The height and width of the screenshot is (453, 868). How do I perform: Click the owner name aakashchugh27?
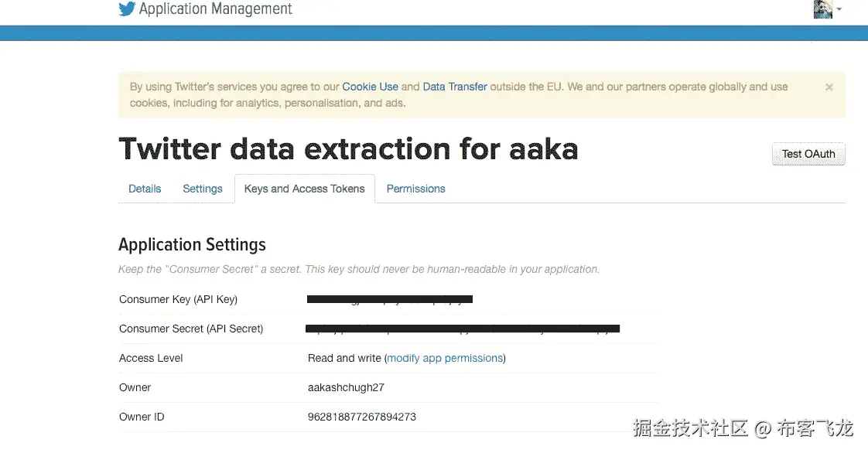pos(346,387)
